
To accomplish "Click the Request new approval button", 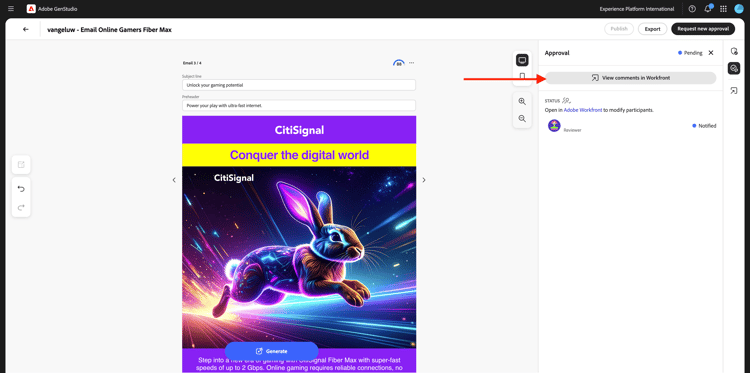I will tap(703, 29).
